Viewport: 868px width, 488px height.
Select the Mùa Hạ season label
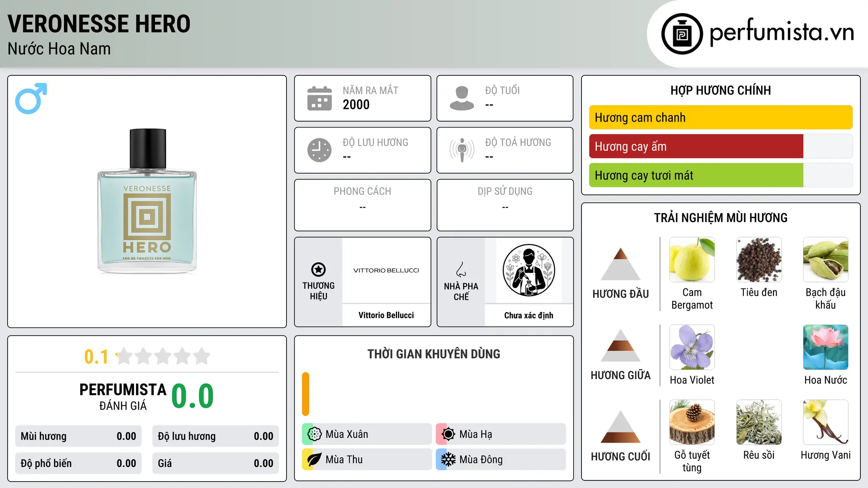(x=476, y=434)
